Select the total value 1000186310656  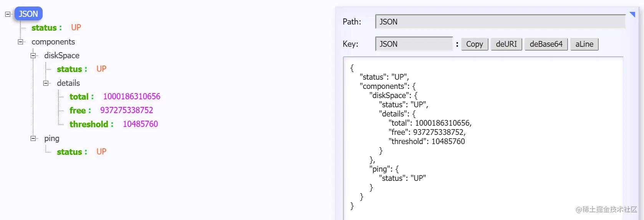coord(132,97)
